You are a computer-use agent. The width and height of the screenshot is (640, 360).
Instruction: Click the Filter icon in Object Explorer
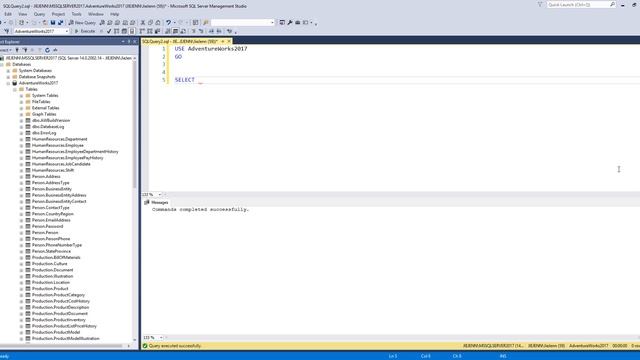[x=40, y=50]
